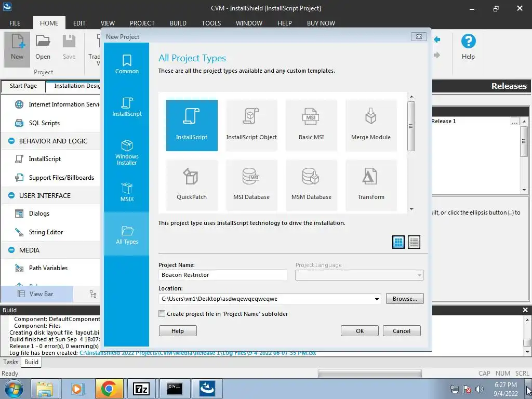
Task: Open the MSIX category in sidebar
Action: coord(127,192)
